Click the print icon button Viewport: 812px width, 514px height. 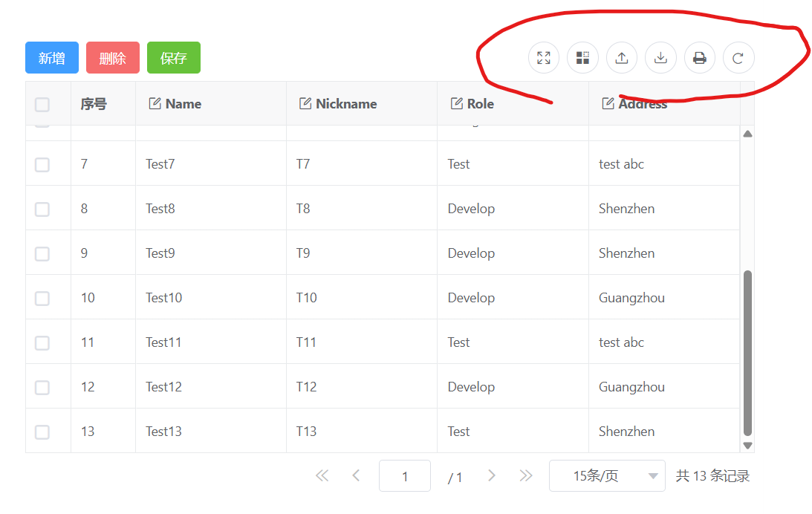(x=699, y=58)
